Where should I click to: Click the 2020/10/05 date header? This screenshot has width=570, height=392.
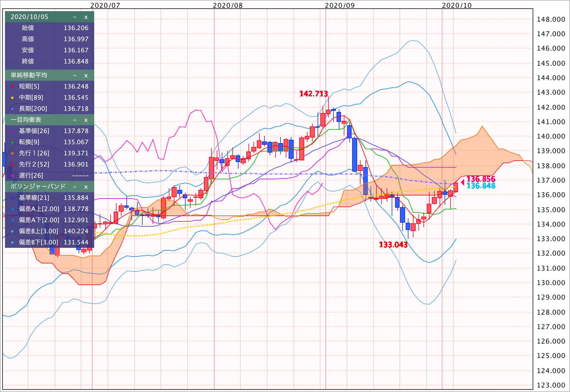(x=30, y=17)
